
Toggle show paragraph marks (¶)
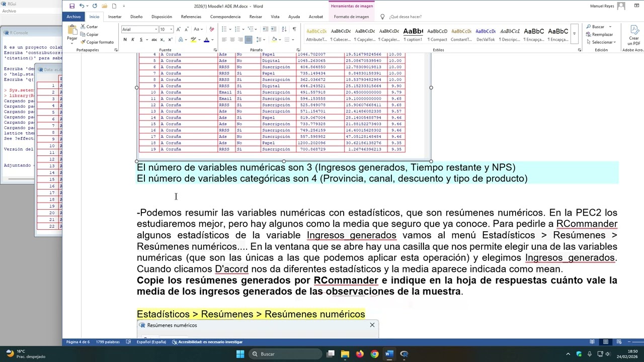tap(294, 29)
